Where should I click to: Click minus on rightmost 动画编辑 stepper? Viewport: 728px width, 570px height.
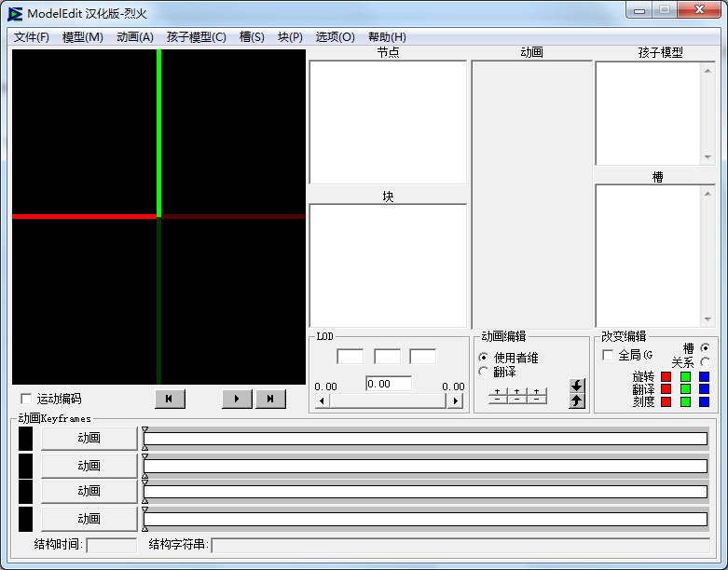pos(537,400)
